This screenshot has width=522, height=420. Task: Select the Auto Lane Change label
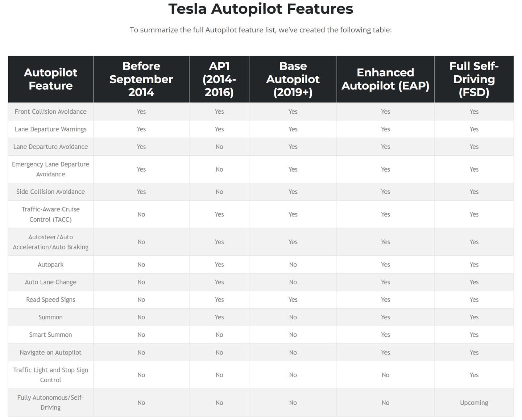[x=51, y=282]
